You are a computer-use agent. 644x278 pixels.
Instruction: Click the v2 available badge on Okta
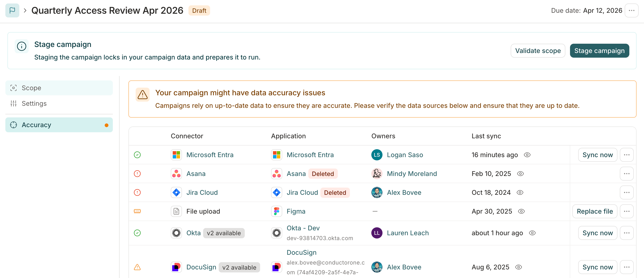coord(224,233)
